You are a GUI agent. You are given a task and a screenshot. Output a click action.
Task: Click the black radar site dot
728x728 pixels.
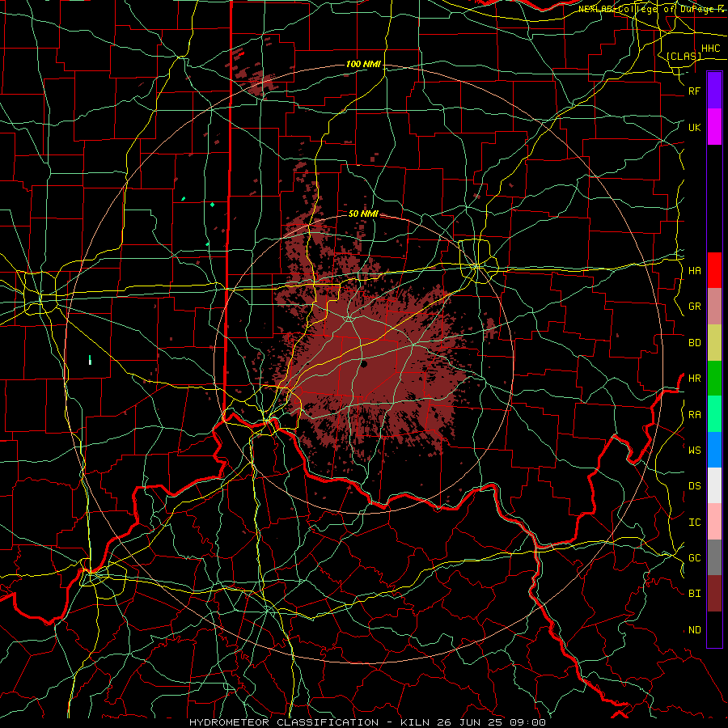point(364,364)
